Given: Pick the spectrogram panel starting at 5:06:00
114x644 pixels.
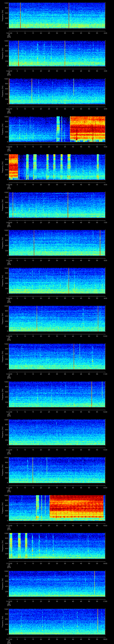Looking at the screenshot, I should coord(57,205).
